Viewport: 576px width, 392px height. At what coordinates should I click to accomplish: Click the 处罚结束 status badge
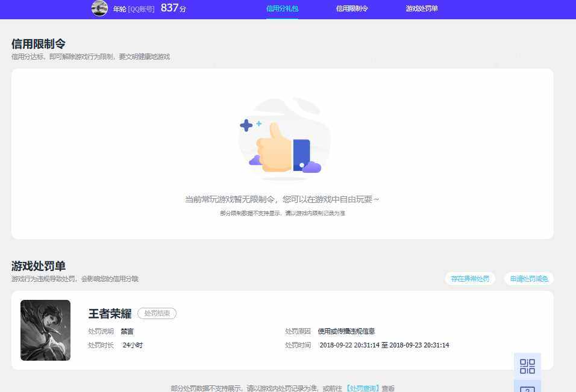tap(157, 313)
